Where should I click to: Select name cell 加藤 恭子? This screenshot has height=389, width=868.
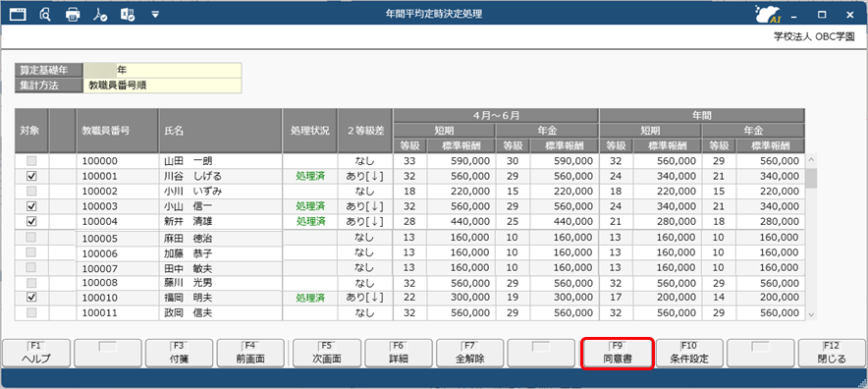click(221, 254)
